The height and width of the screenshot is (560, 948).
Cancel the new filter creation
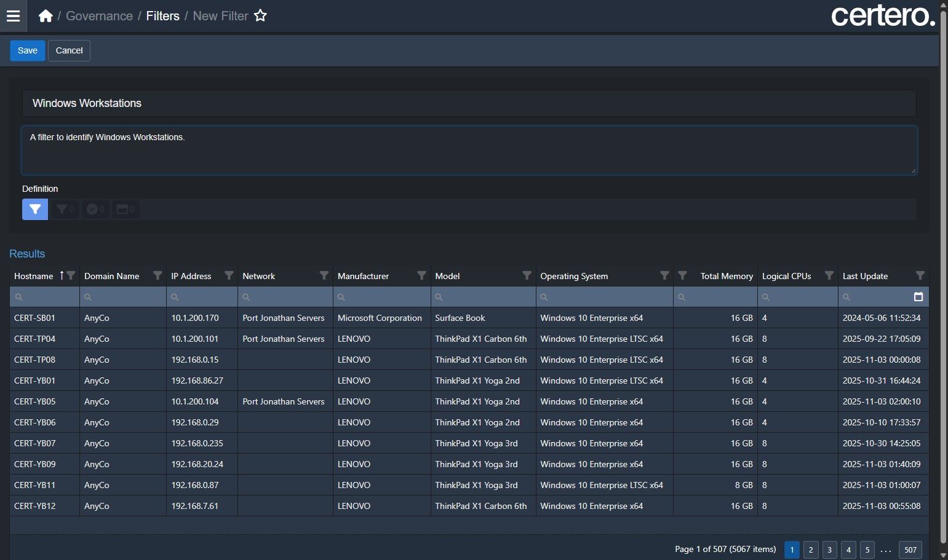click(x=69, y=50)
